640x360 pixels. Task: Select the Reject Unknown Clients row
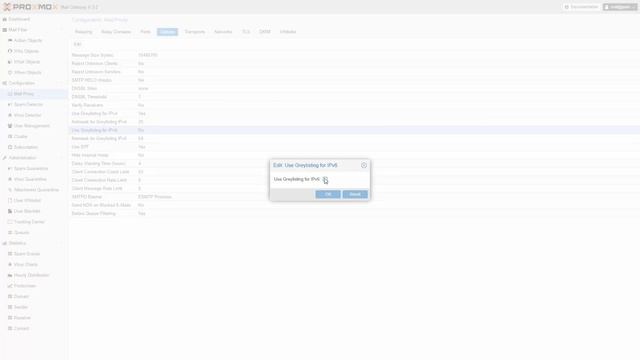click(x=354, y=63)
